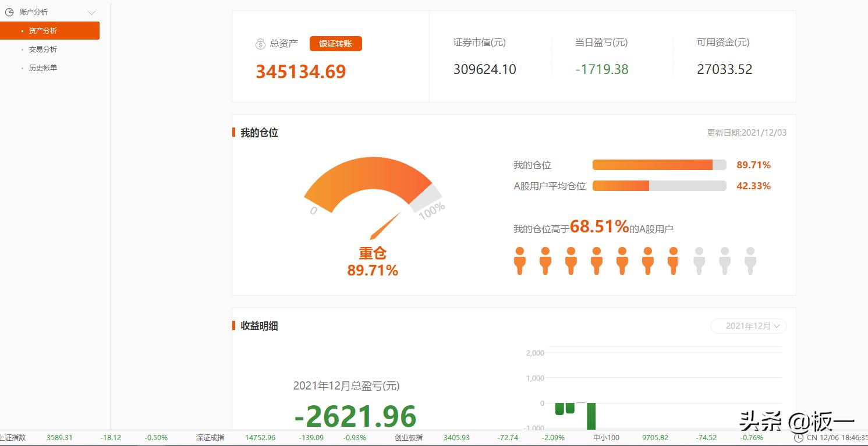This screenshot has height=446, width=868.
Task: Click the semicircular position gauge
Action: pos(373,185)
